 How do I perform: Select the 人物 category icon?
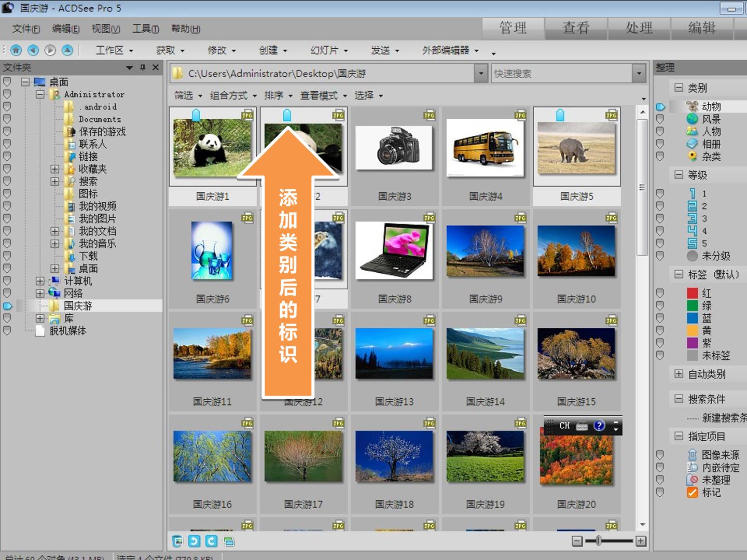[x=692, y=131]
